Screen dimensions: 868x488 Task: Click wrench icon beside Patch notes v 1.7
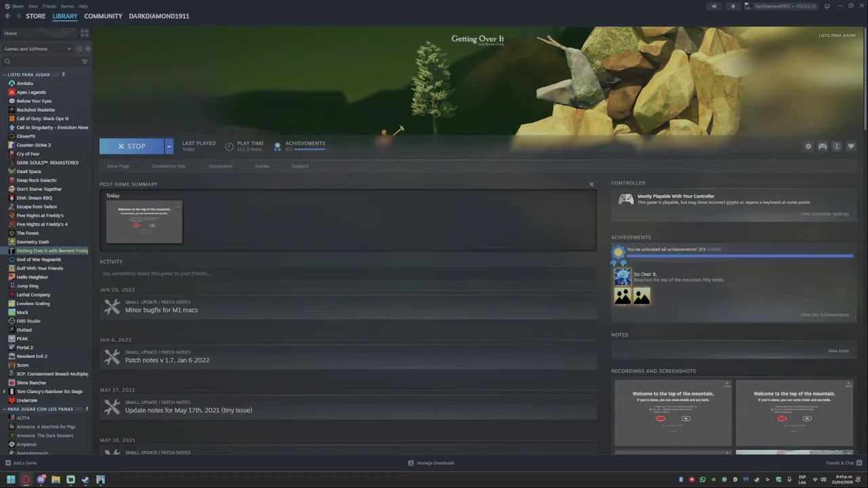(x=112, y=357)
